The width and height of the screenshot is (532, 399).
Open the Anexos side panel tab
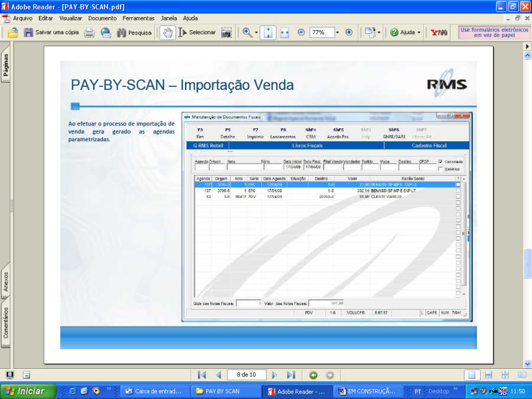[x=6, y=281]
